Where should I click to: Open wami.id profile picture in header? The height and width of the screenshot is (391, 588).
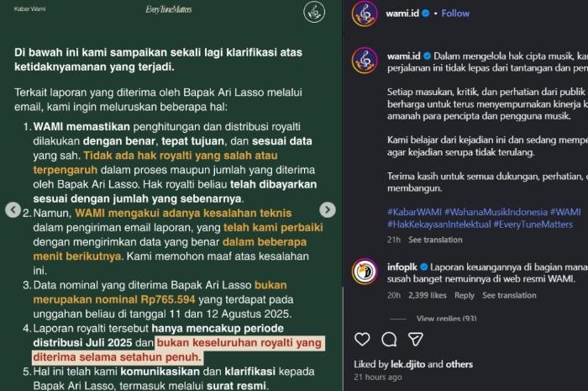(x=365, y=13)
